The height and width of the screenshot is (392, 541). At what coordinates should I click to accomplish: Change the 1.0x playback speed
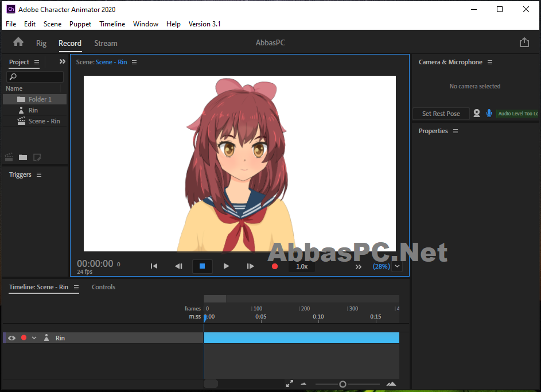[302, 266]
